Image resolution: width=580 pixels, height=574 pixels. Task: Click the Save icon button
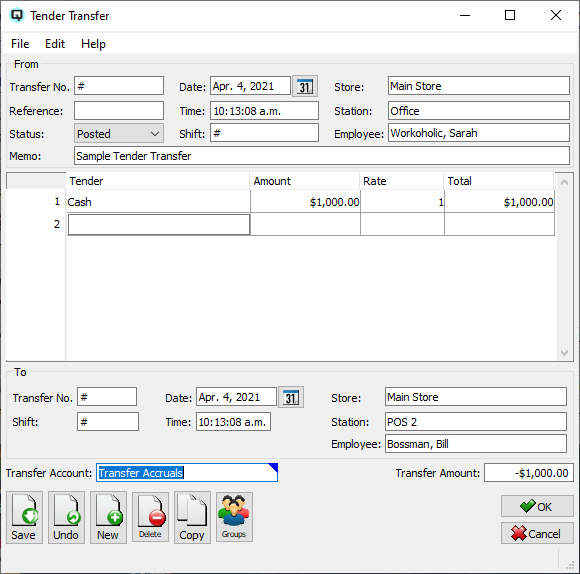pos(24,517)
